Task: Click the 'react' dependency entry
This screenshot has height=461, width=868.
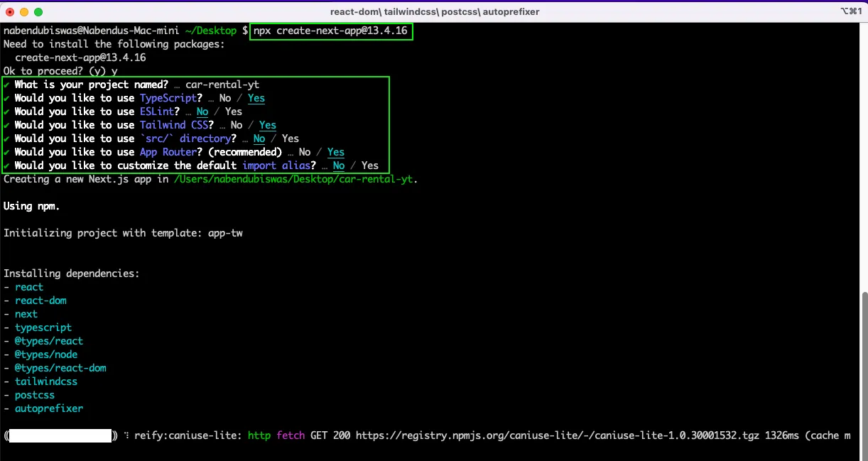Action: (29, 287)
